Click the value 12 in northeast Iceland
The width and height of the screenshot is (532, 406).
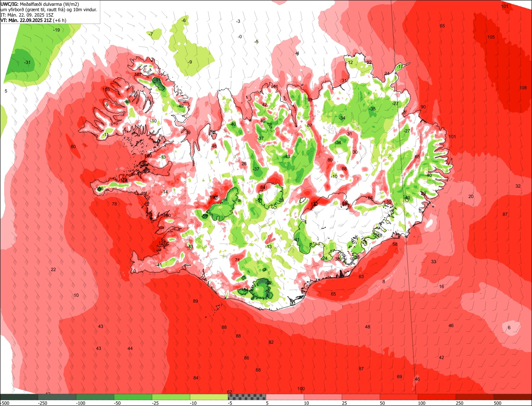350,62
